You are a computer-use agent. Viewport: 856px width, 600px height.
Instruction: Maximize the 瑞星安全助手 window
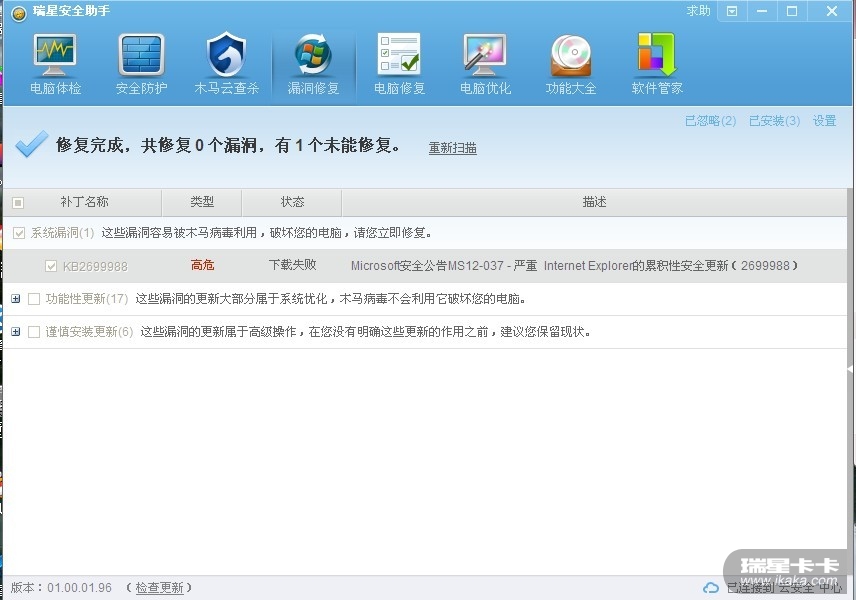pyautogui.click(x=792, y=11)
